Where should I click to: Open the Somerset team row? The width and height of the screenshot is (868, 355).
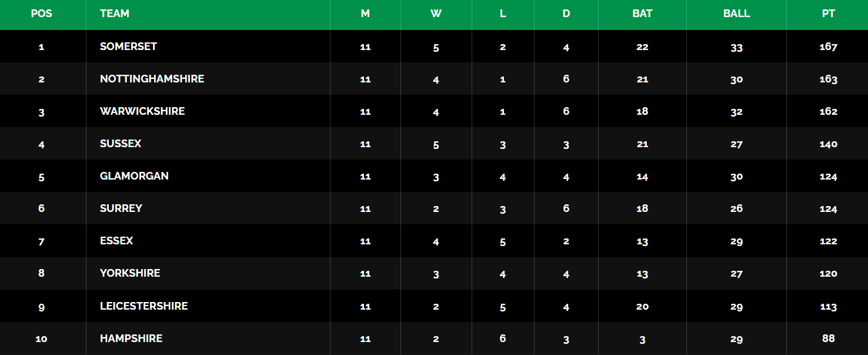(x=434, y=47)
